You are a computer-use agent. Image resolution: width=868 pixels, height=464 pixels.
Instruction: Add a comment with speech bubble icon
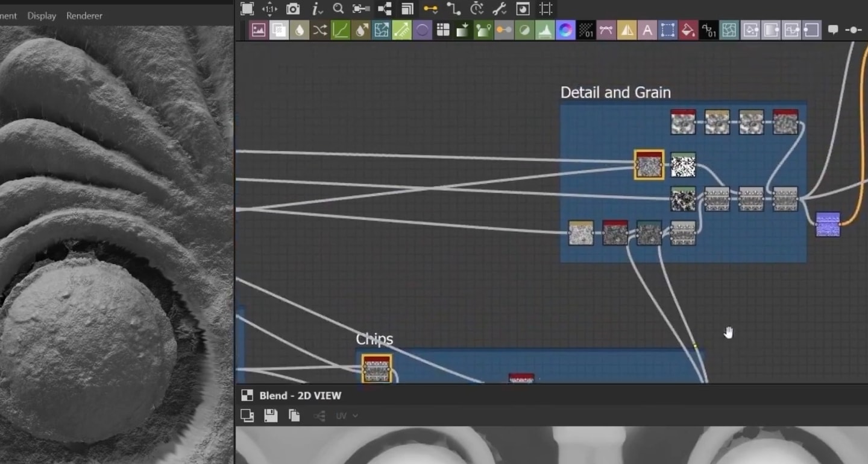click(833, 30)
